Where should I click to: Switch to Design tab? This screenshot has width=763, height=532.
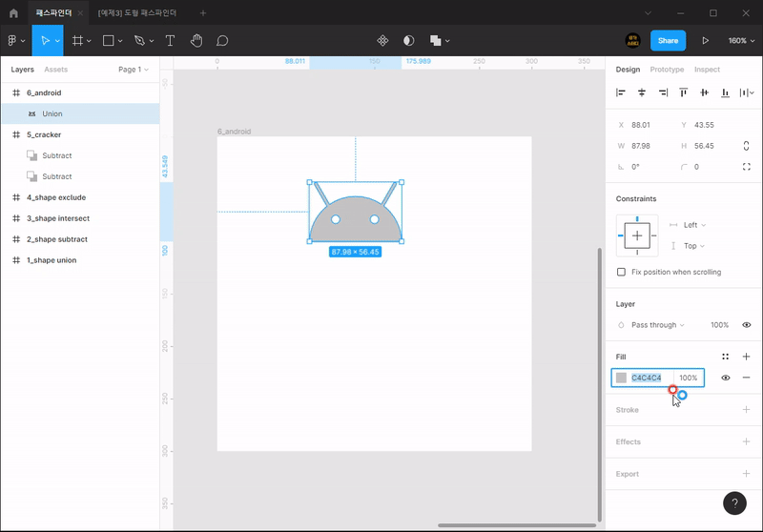[628, 70]
